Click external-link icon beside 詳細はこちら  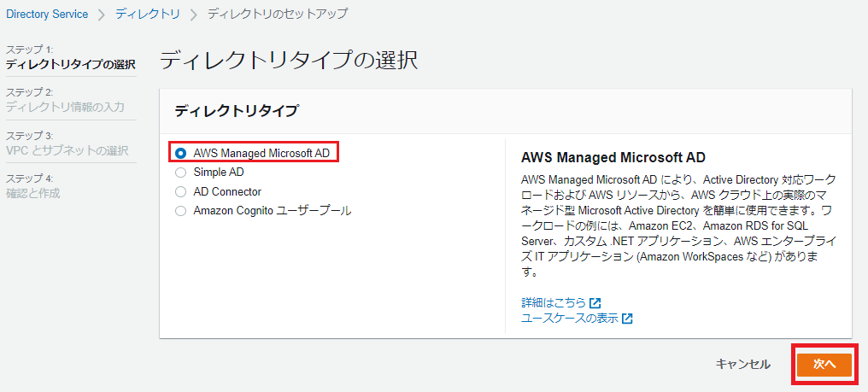tap(595, 303)
